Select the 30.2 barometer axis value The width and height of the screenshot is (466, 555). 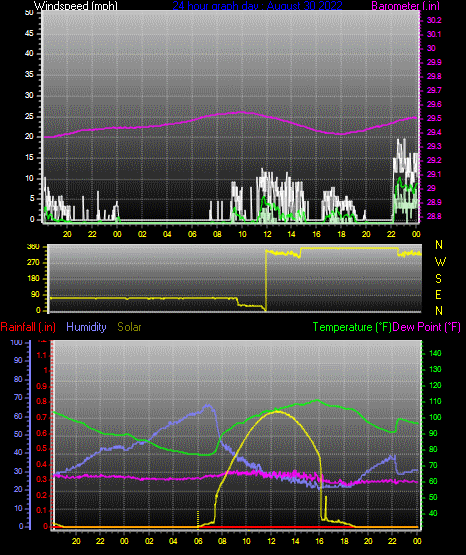(x=434, y=21)
